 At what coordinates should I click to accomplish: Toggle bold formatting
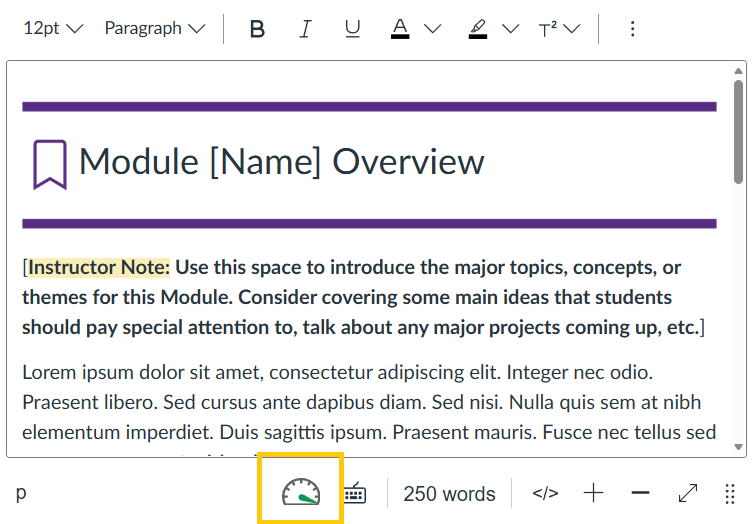pyautogui.click(x=257, y=29)
